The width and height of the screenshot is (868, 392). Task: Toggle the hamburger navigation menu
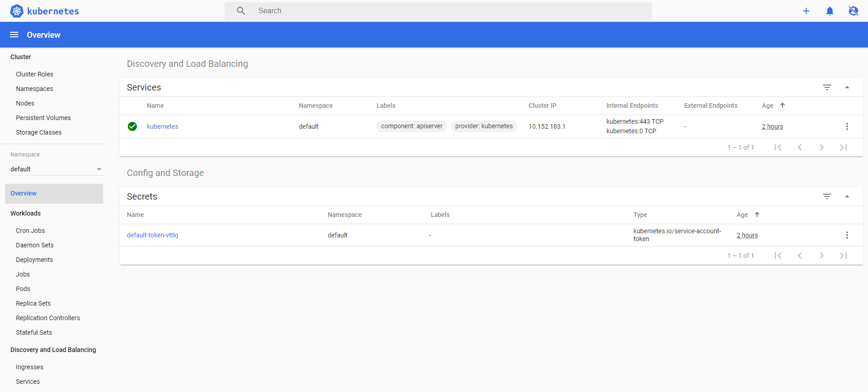14,35
